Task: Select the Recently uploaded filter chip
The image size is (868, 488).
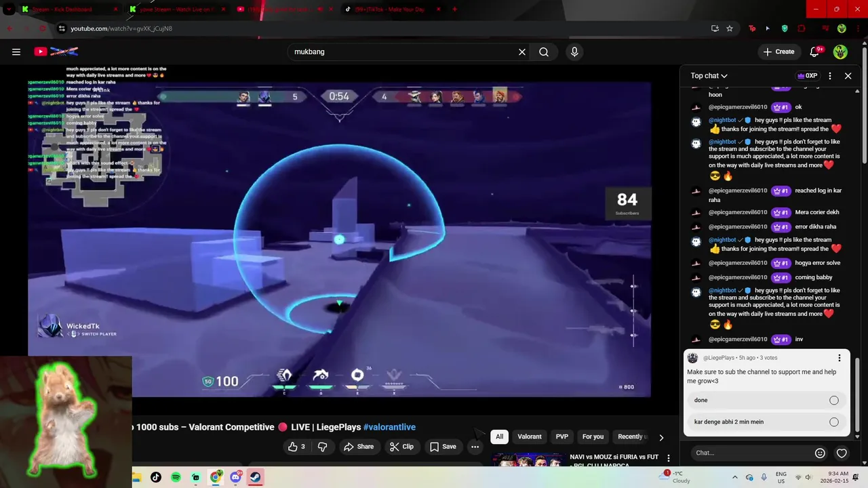Action: coord(631,436)
